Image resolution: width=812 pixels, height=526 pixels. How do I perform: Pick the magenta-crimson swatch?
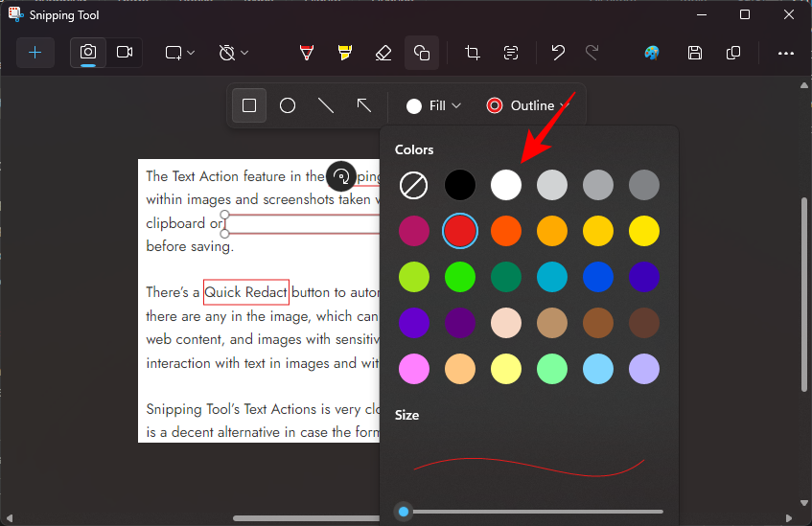tap(414, 231)
